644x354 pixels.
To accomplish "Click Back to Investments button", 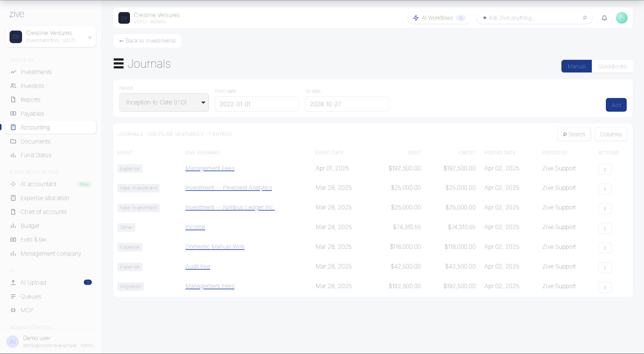I will pyautogui.click(x=147, y=41).
